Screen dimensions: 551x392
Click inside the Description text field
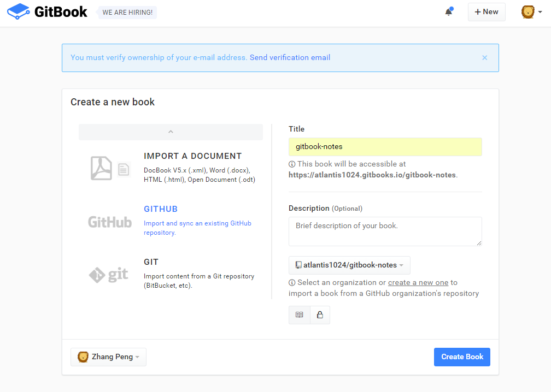point(385,231)
